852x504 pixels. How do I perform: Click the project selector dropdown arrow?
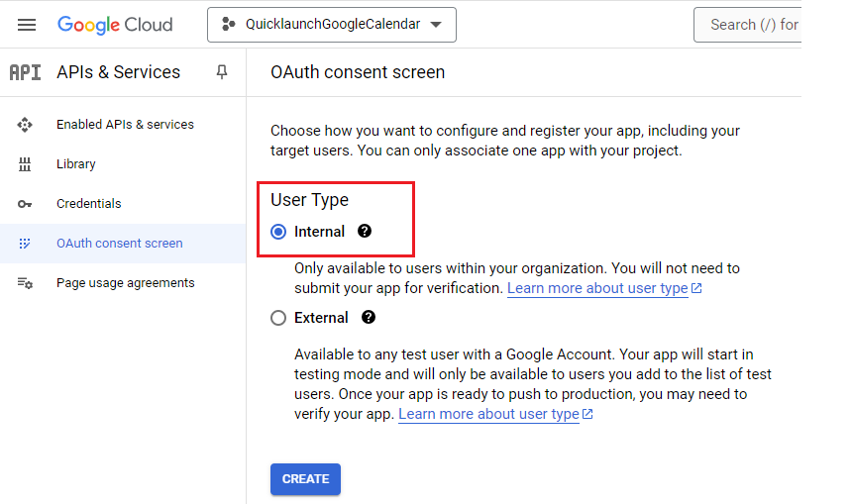click(x=436, y=25)
